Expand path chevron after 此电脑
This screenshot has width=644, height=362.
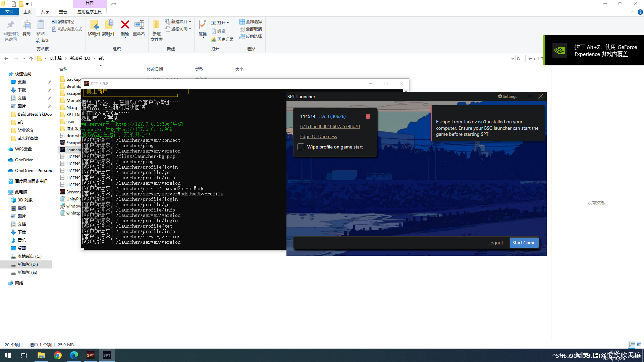click(66, 59)
